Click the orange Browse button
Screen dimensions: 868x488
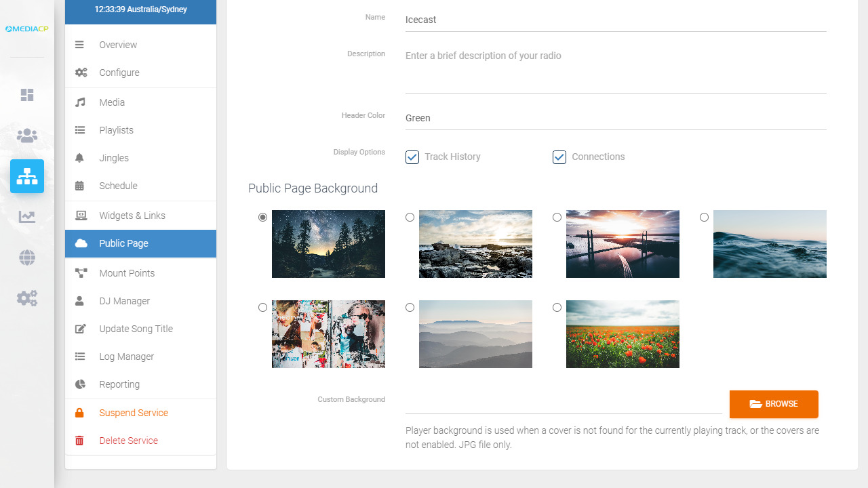click(774, 404)
